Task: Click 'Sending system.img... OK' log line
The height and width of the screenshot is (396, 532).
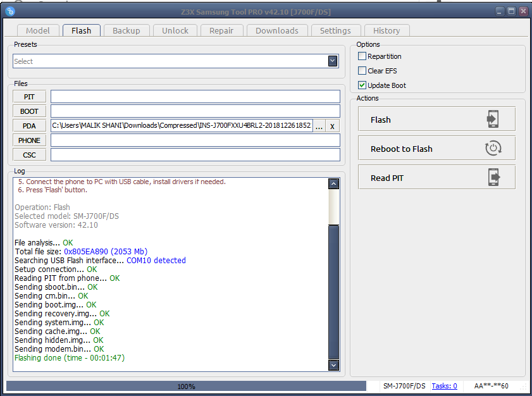Action: click(x=59, y=323)
